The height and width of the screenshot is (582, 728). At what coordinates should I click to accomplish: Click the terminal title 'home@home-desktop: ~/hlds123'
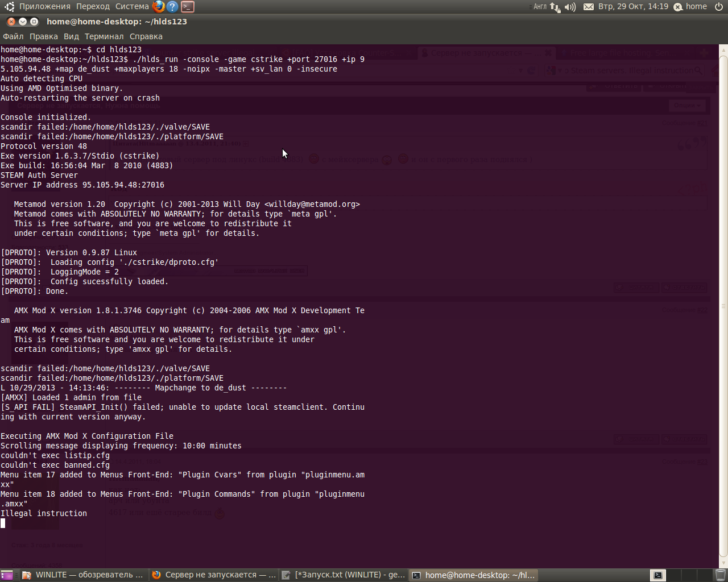pyautogui.click(x=117, y=22)
